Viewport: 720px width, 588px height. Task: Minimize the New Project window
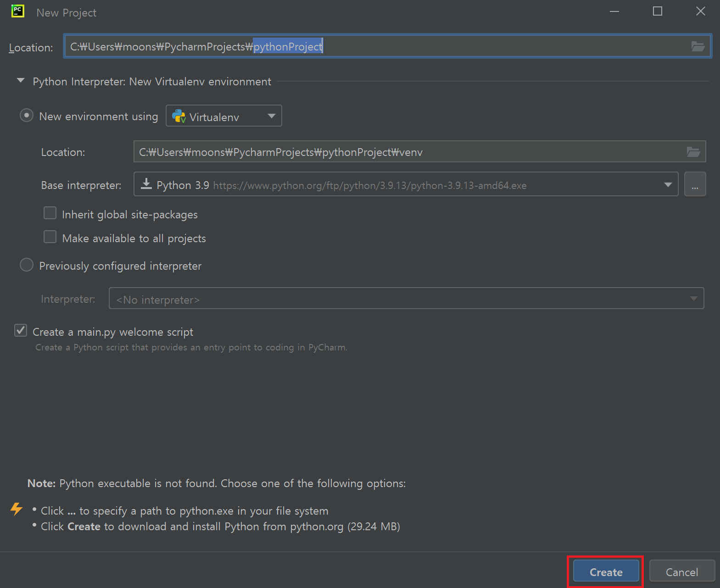(614, 11)
